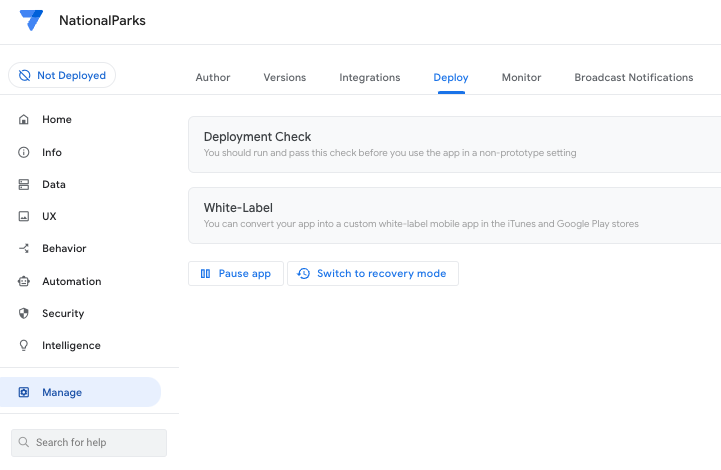
Task: Click the Behavior branch icon
Action: 23,248
